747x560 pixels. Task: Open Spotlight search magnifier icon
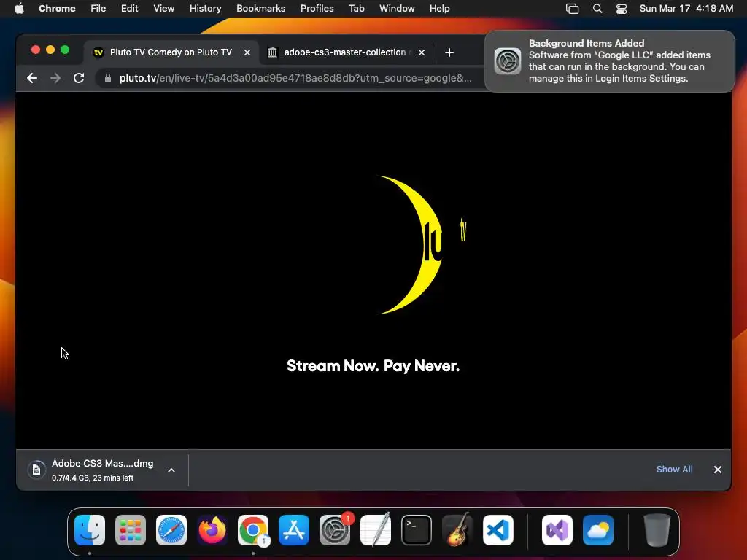tap(597, 9)
